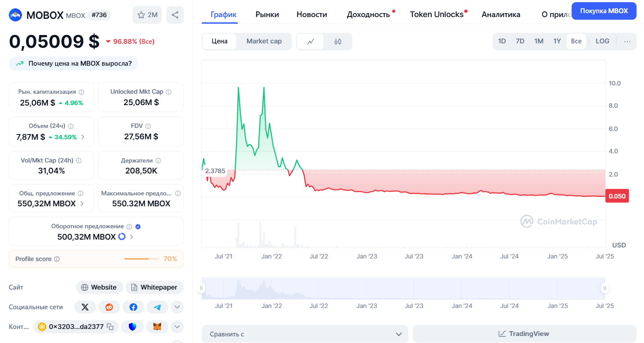Click the blue shield security icon
The width and height of the screenshot is (644, 343).
(132, 327)
